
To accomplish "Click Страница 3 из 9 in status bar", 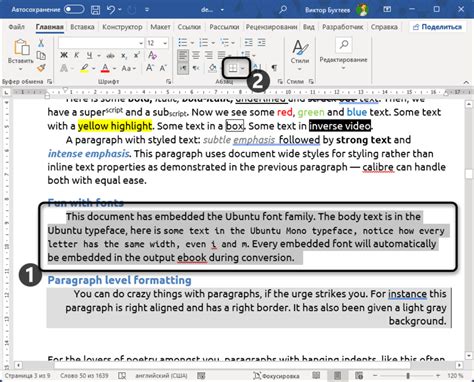I will pyautogui.click(x=28, y=376).
